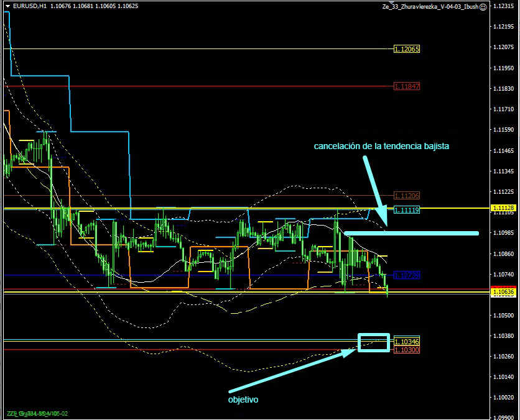Select the 1.11206 brown level label
Viewport: 520px width, 420px height.
click(407, 196)
